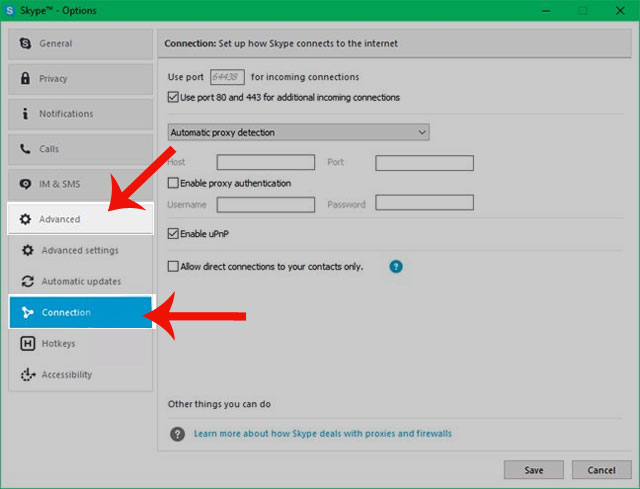
Task: Click the proxy Port input field
Action: click(424, 163)
